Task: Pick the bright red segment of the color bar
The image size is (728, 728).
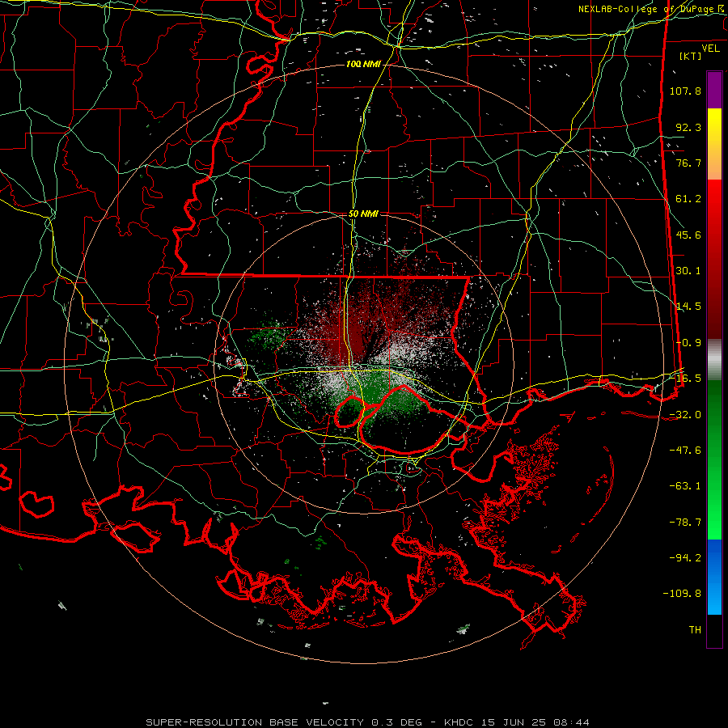Action: (x=714, y=198)
